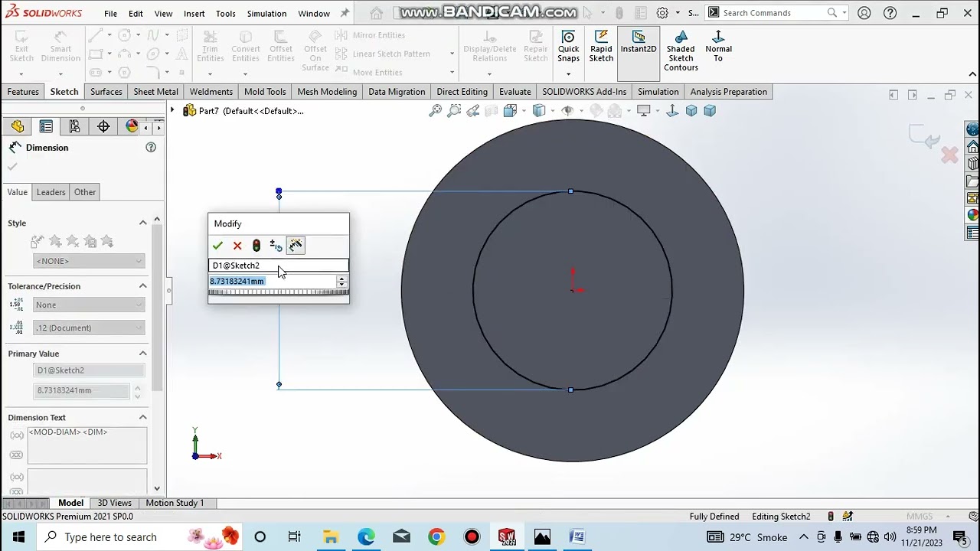The image size is (980, 551).
Task: Click the 8.73183241mm value field in Modify
Action: pos(273,282)
